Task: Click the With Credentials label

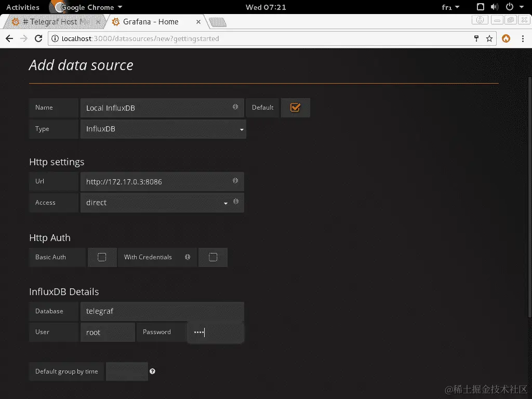Action: 148,257
